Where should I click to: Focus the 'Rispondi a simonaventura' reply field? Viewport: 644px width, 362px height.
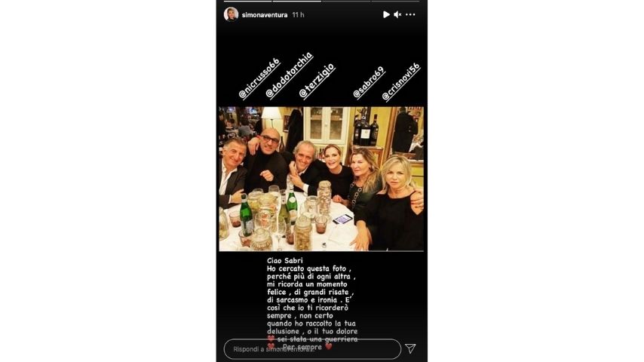(x=312, y=349)
